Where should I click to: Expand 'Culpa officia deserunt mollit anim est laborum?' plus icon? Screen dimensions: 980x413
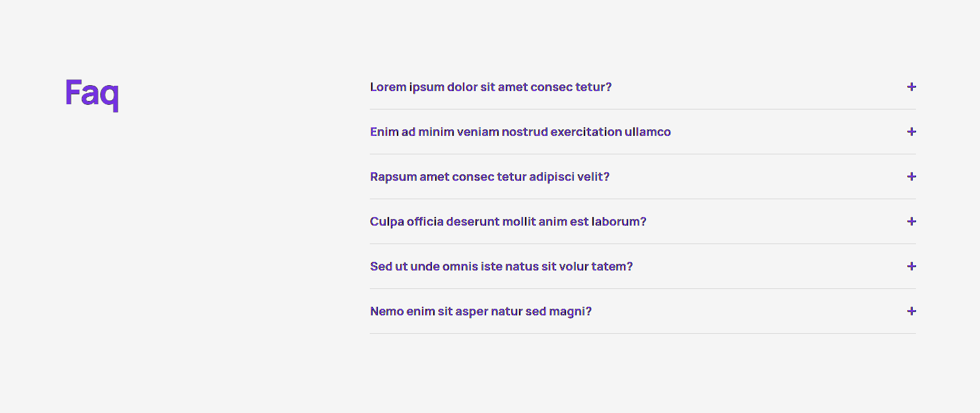911,221
